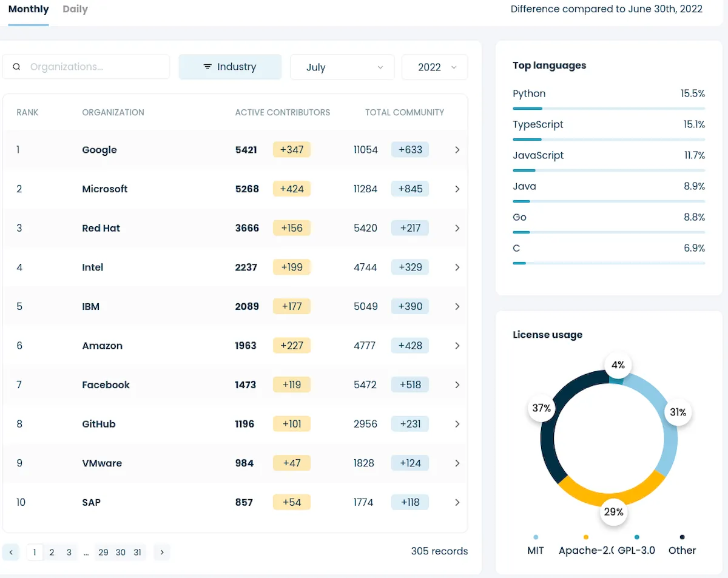
Task: Click Google's +347 contributors badge
Action: coord(292,150)
